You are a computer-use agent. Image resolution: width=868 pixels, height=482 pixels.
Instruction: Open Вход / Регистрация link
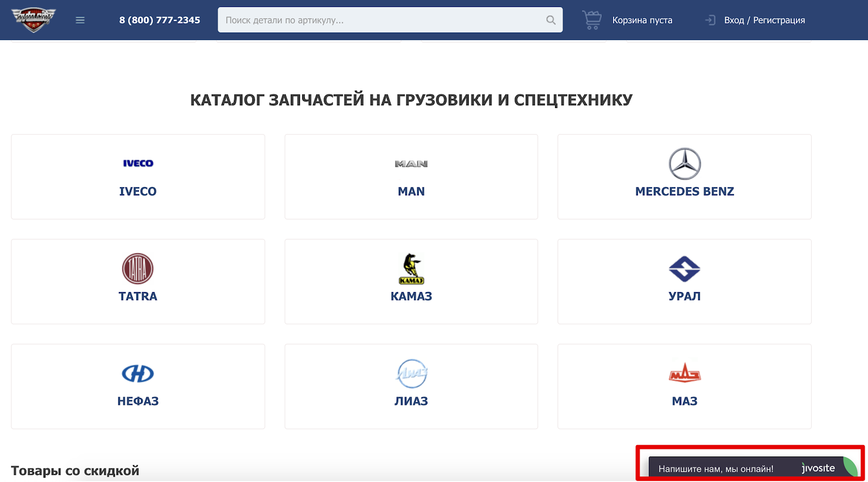[x=764, y=20]
